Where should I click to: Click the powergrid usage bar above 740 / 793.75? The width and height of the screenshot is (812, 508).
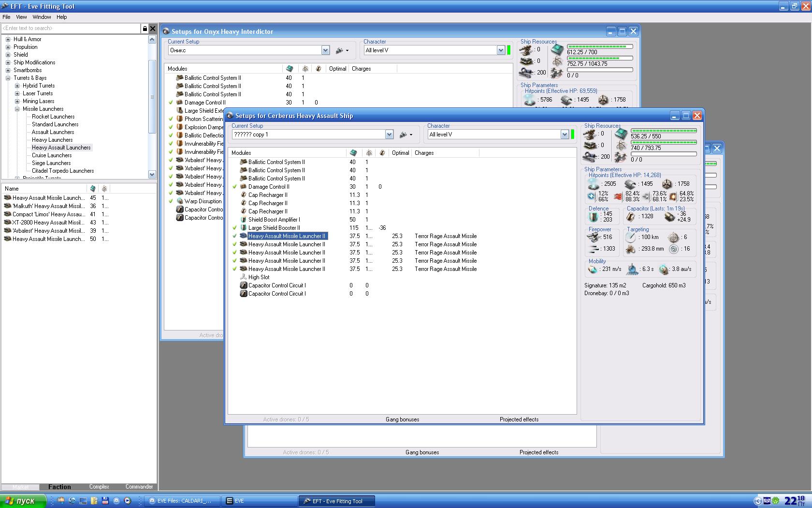[664, 142]
